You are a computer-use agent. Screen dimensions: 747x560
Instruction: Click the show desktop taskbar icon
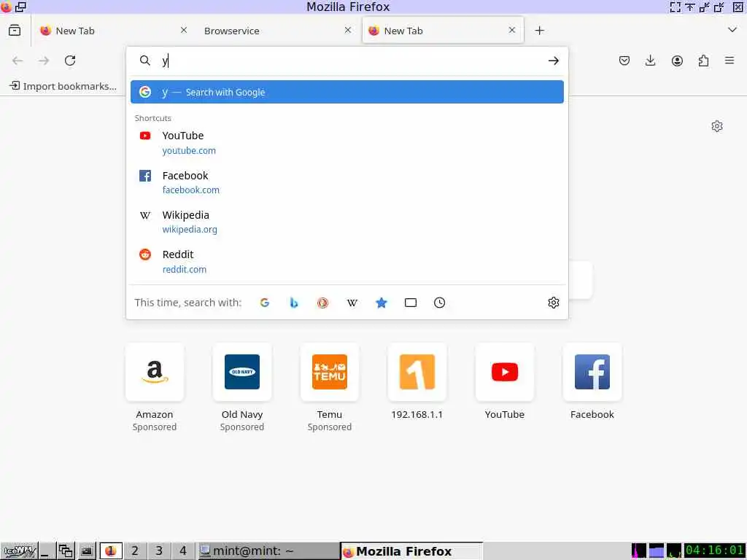46,551
